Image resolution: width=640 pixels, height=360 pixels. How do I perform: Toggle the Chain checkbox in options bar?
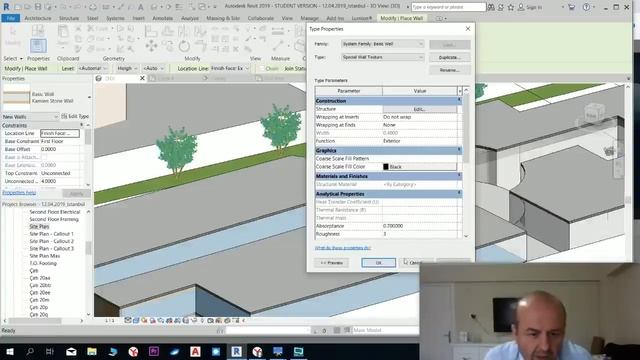(x=261, y=69)
